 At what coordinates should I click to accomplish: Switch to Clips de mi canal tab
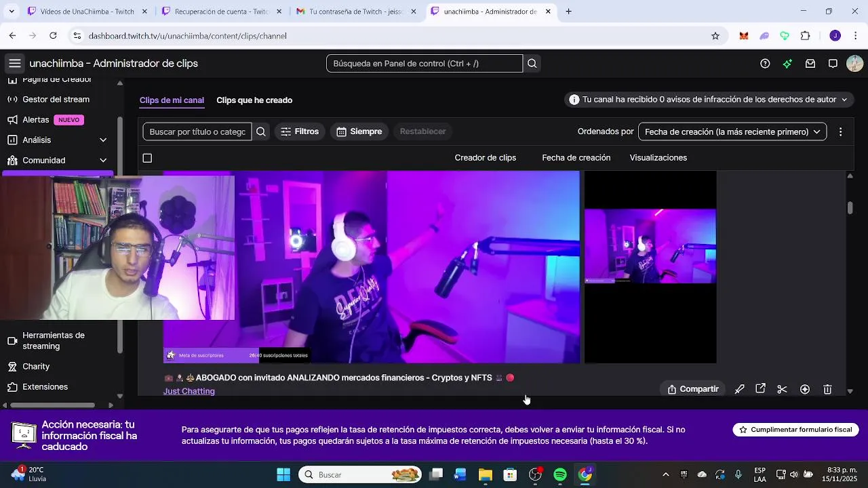pyautogui.click(x=172, y=100)
